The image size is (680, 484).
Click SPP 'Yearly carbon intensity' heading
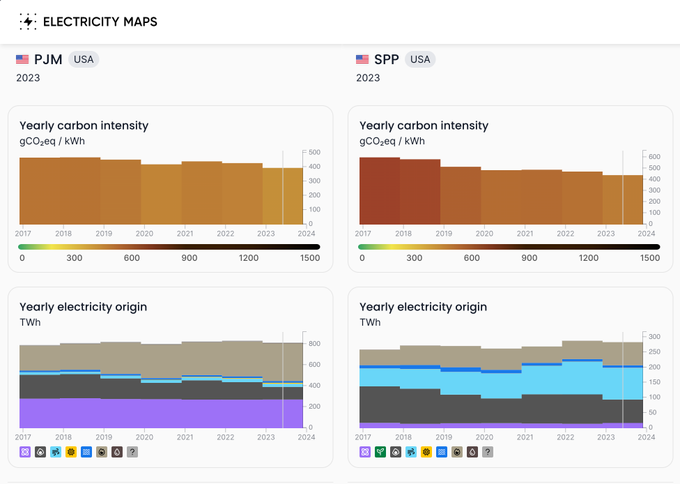click(424, 125)
